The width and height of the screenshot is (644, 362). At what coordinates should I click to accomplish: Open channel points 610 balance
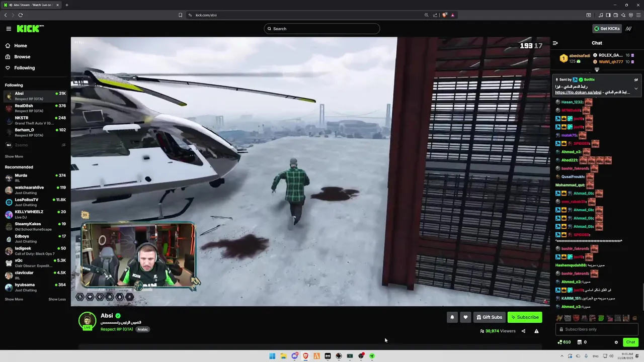(x=564, y=342)
